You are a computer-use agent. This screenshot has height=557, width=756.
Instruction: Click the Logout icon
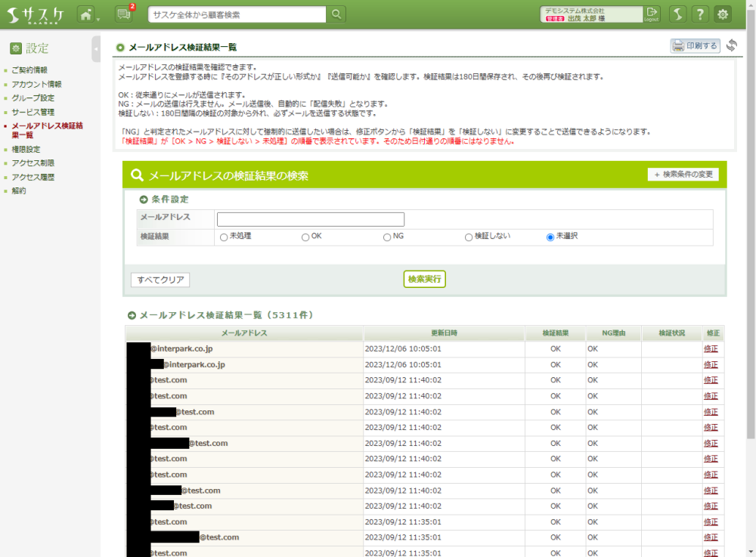click(x=652, y=14)
